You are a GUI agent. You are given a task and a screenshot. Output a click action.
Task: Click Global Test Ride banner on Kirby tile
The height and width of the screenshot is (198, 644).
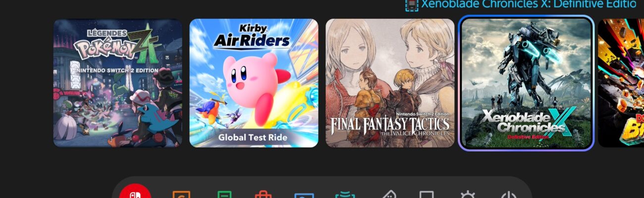coord(253,138)
